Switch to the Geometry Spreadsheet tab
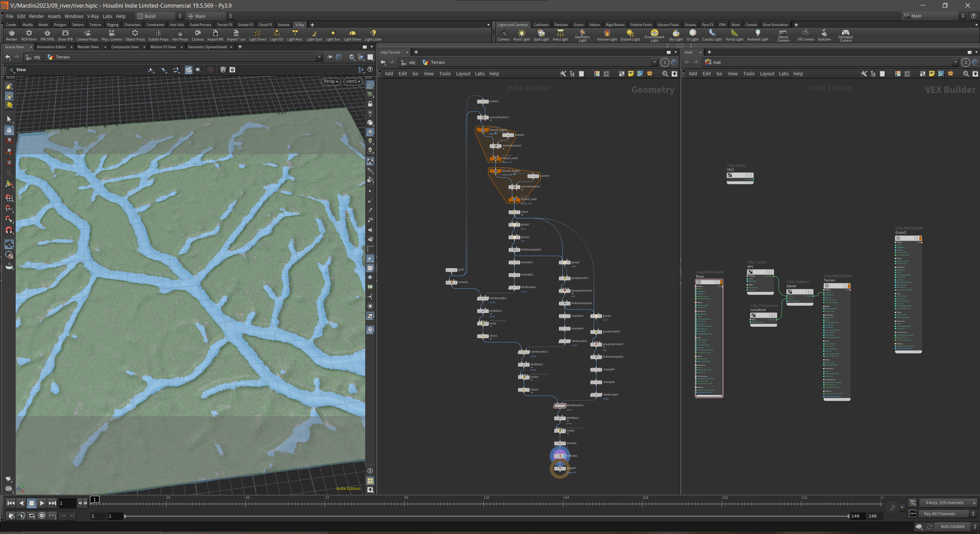Screen dimensions: 980x534 (207, 47)
